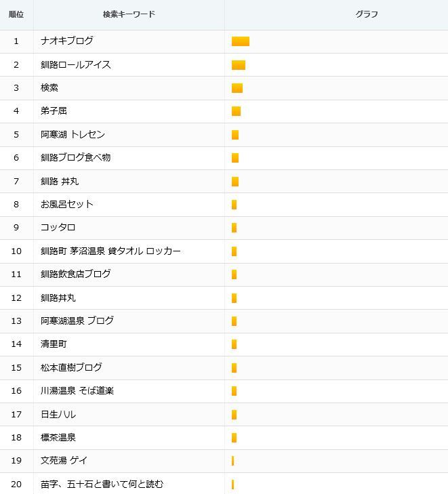Click 川湯温泉 そば道楽 keyword
Viewport: 448px width, 494px height.
point(77,391)
